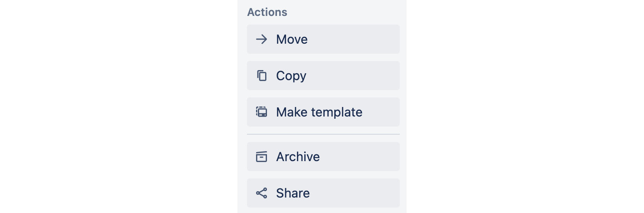This screenshot has width=644, height=213.
Task: Click the "Archive" text label
Action: [298, 157]
